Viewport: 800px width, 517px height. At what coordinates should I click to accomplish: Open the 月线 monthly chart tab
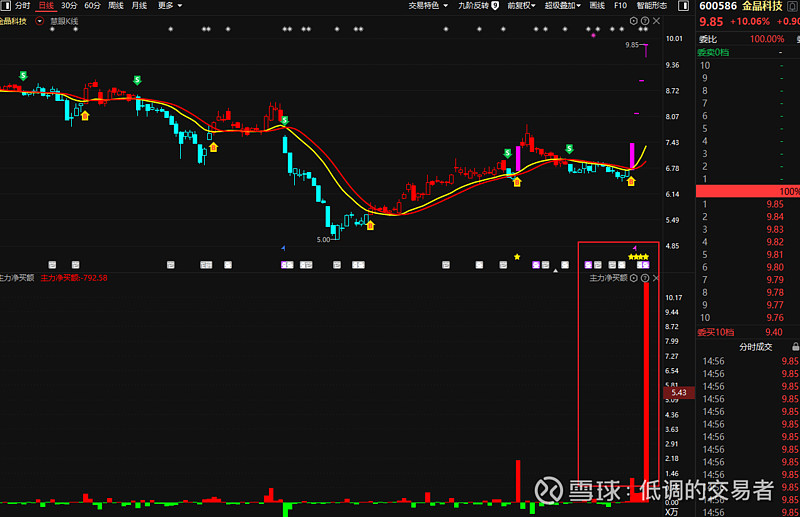coord(139,6)
